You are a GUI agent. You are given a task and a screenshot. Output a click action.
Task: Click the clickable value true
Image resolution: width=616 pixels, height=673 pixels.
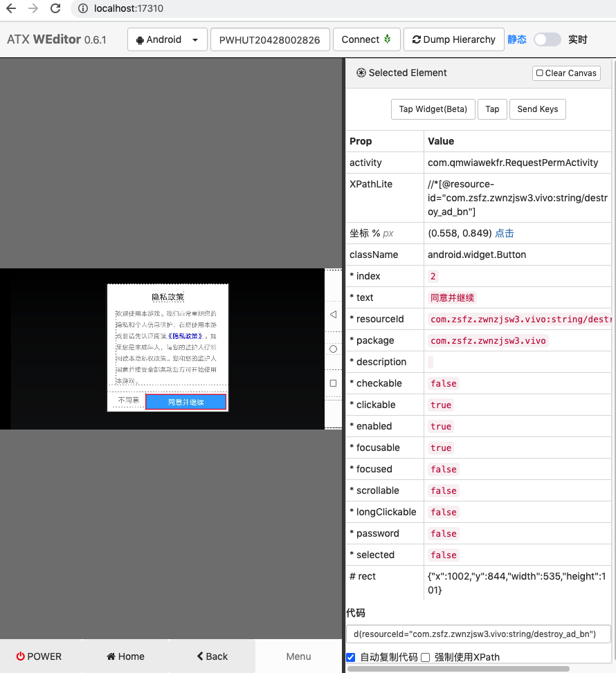(441, 405)
